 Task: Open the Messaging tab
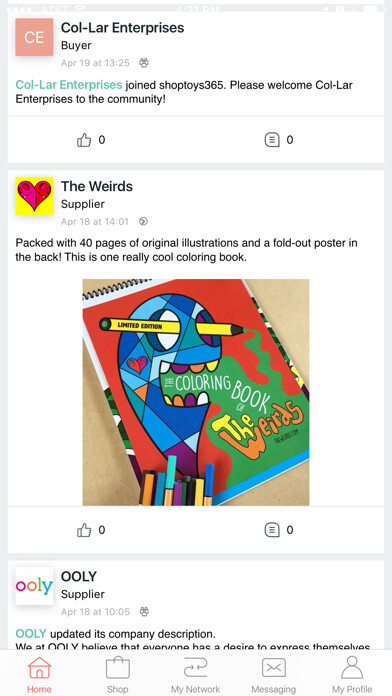pyautogui.click(x=274, y=675)
